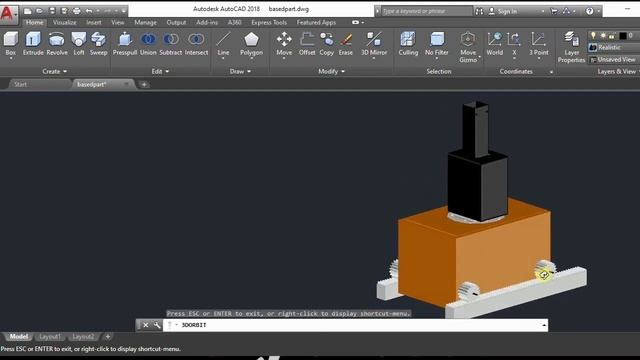
Task: Select the 3D Mirror tool
Action: coord(374,44)
